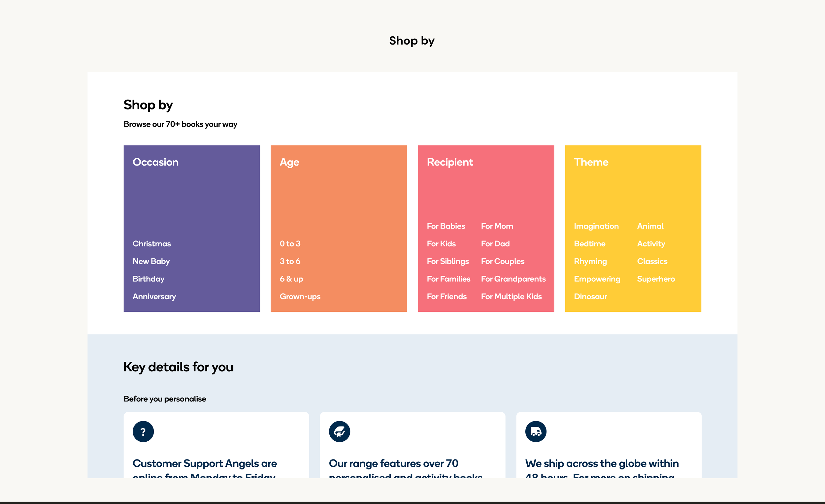Click the shipping truck icon
Screen dimensions: 825x504
535,431
